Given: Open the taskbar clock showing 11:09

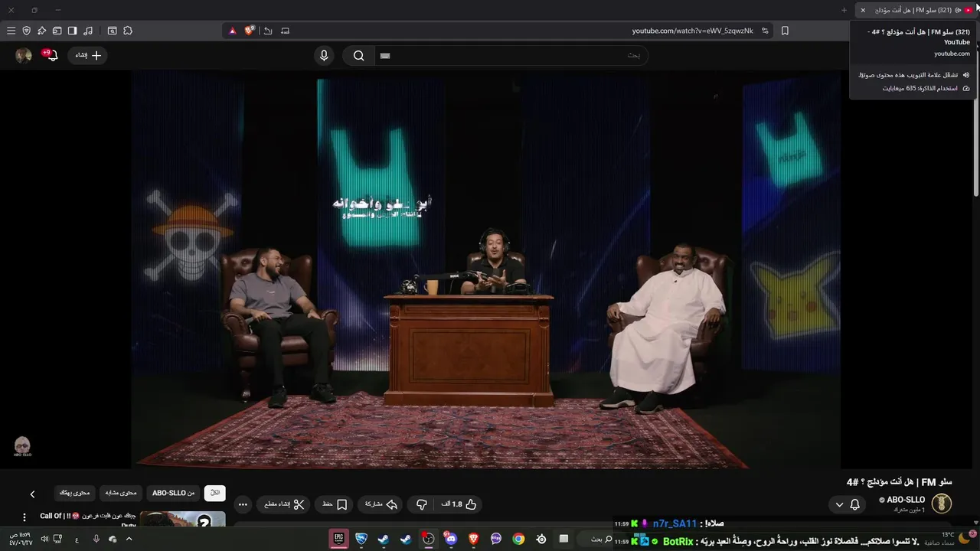Looking at the screenshot, I should [21, 539].
